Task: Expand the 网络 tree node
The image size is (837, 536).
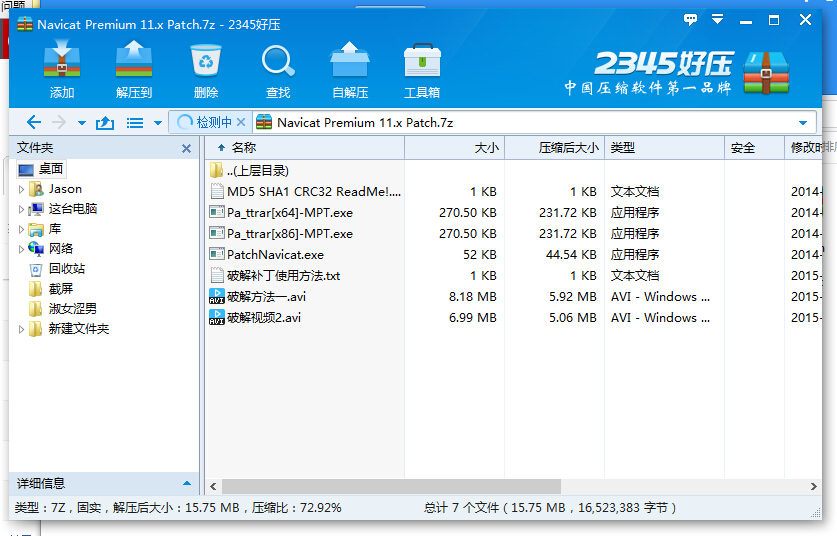Action: click(21, 249)
